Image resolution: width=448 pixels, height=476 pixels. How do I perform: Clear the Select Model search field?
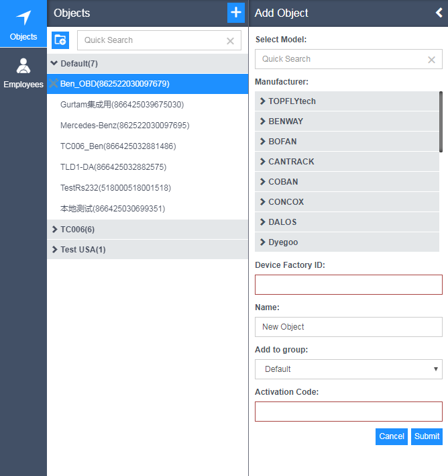(432, 60)
